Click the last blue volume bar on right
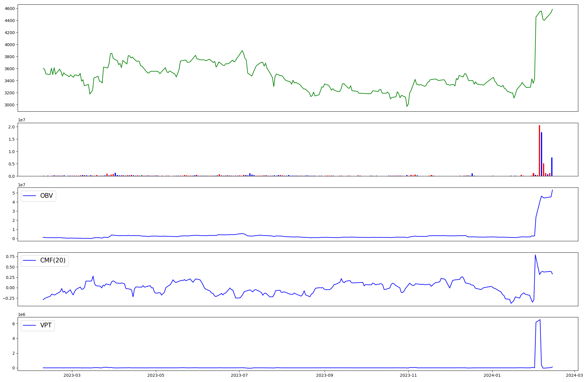Image resolution: width=588 pixels, height=382 pixels. point(552,167)
